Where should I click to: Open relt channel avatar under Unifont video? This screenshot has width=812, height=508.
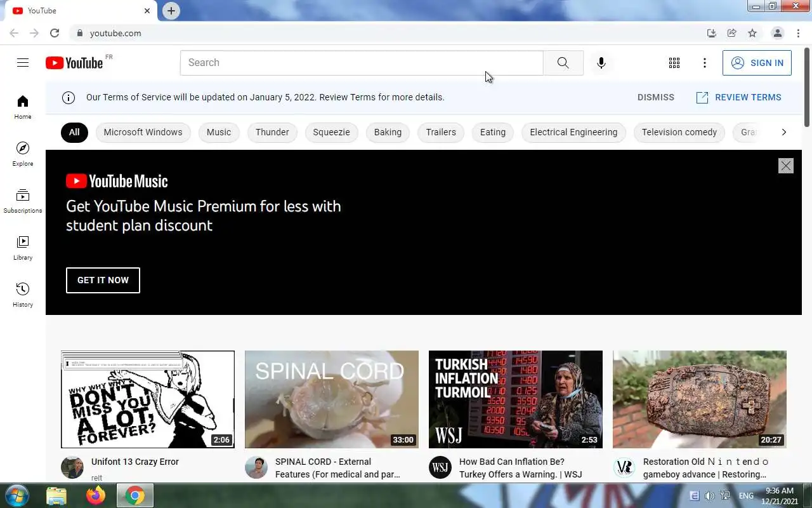(72, 467)
